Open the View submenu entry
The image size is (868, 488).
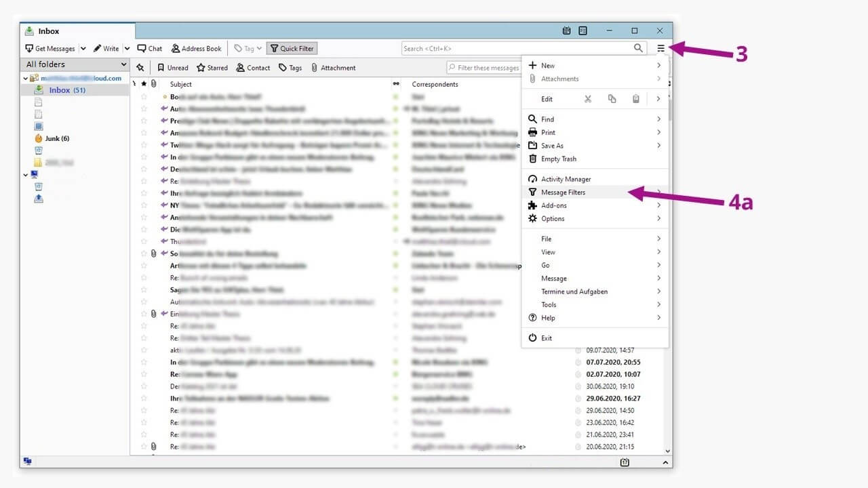595,252
